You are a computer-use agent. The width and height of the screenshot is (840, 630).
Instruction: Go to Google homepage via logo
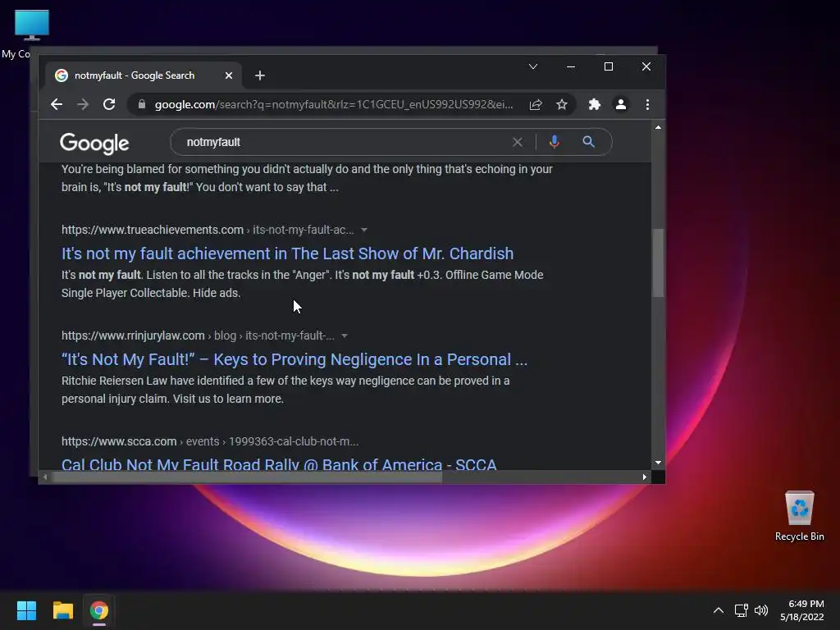click(94, 143)
